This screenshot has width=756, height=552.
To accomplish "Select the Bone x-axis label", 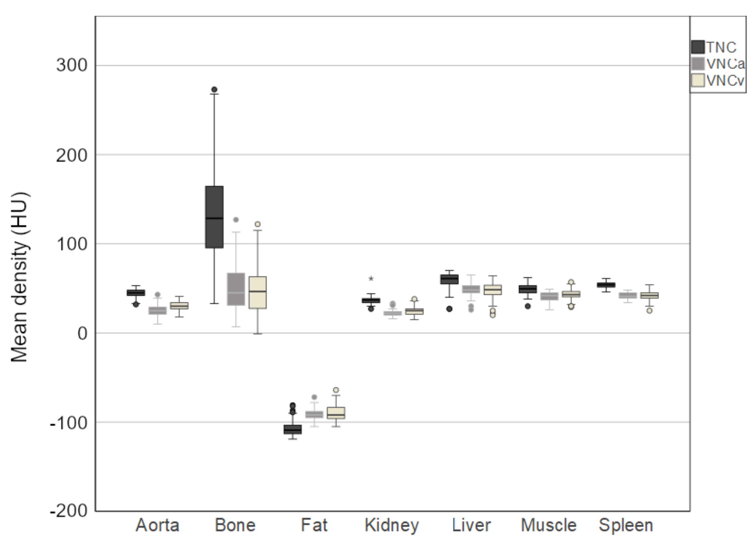I will [235, 525].
